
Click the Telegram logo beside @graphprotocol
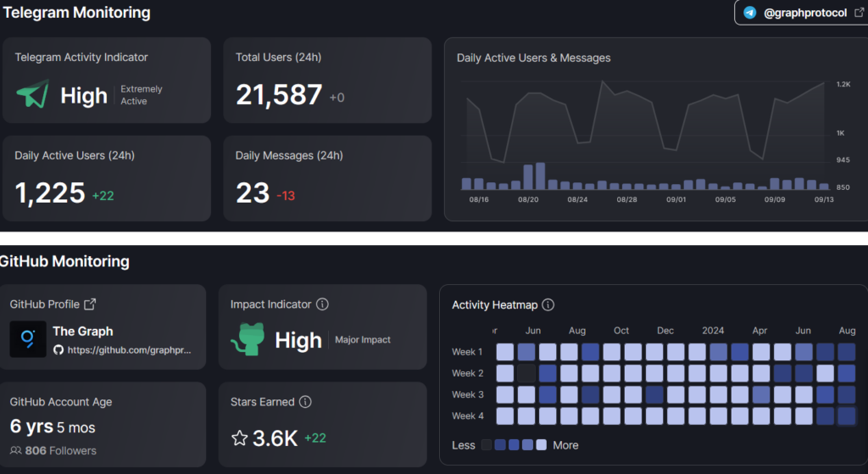[x=749, y=13]
